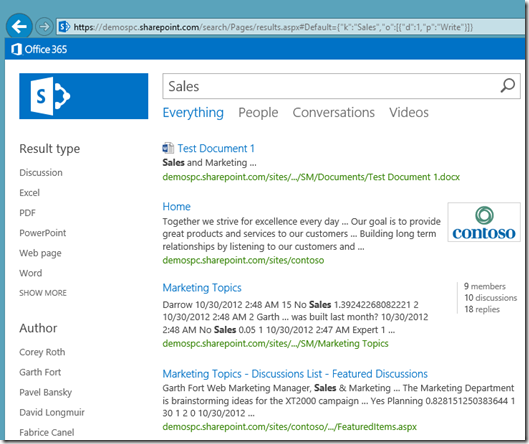
Task: Filter by author David Longmuir
Action: pyautogui.click(x=52, y=412)
